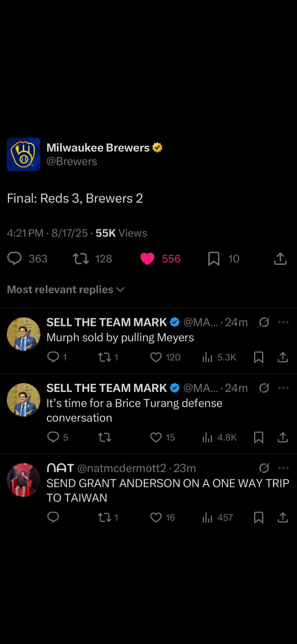Open the @Brewers handle link
The width and height of the screenshot is (297, 644).
72,161
